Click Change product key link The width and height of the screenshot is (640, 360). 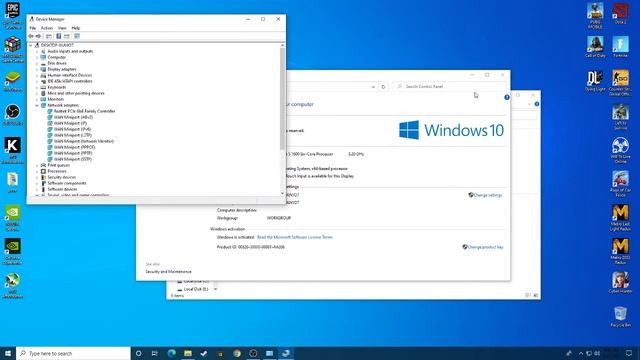click(485, 247)
